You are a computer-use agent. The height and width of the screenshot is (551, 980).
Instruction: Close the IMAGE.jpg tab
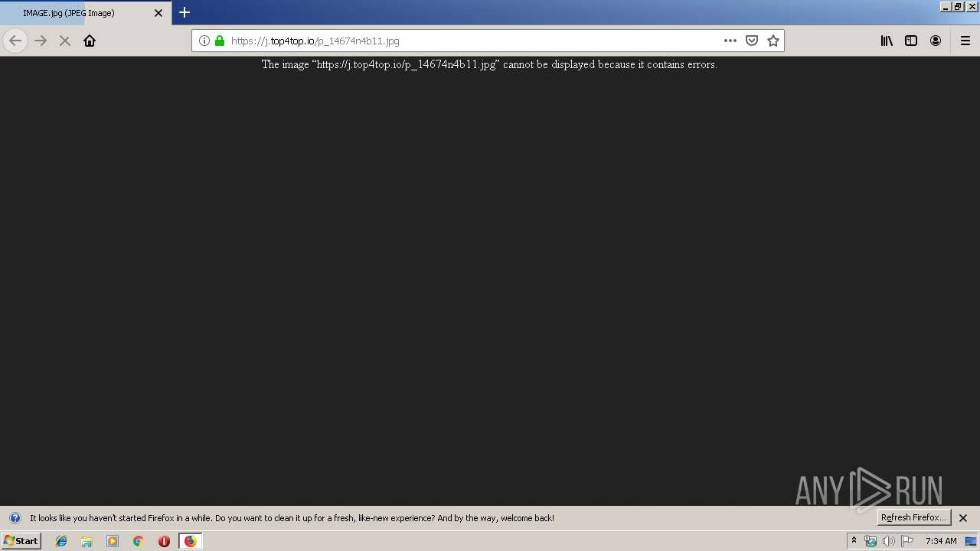click(158, 13)
